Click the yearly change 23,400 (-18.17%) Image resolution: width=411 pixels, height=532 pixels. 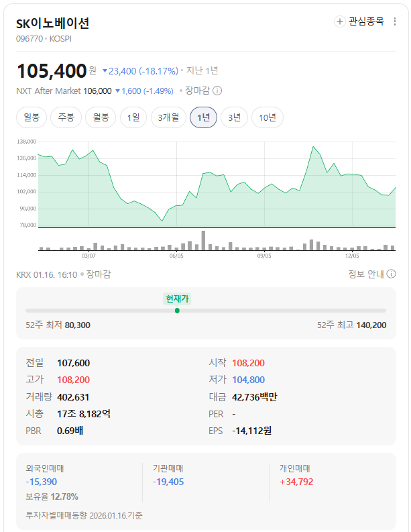(x=140, y=71)
